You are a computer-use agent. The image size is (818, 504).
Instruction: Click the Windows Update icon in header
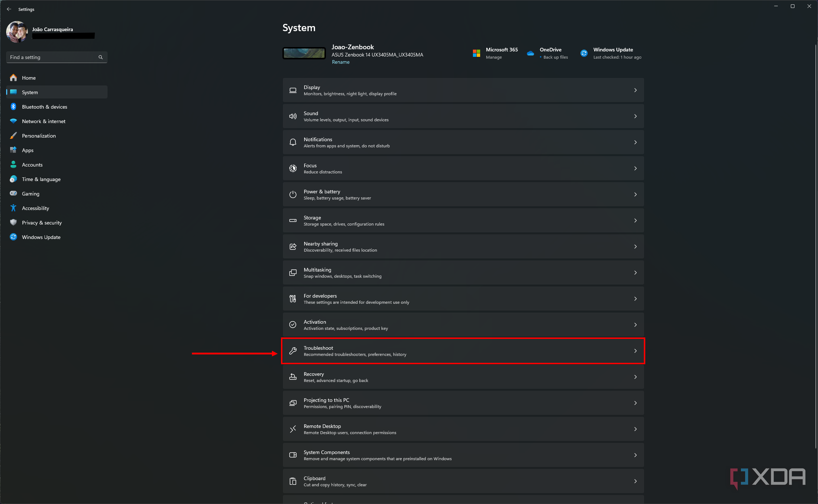pyautogui.click(x=584, y=53)
